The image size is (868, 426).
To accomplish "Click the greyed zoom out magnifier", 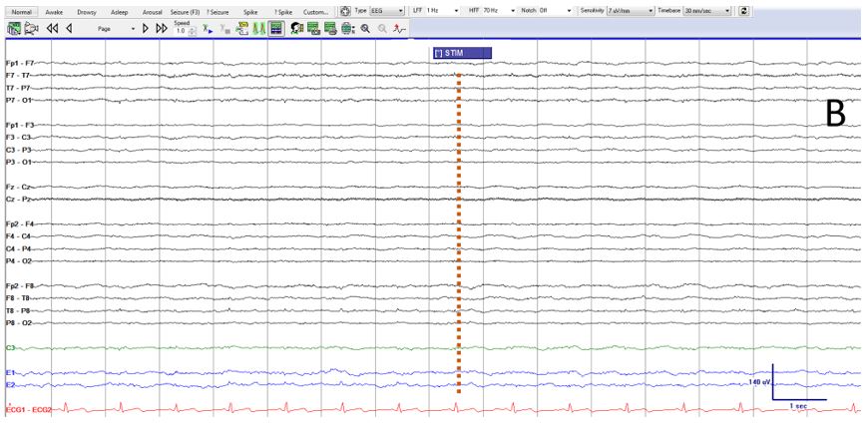I will (382, 28).
